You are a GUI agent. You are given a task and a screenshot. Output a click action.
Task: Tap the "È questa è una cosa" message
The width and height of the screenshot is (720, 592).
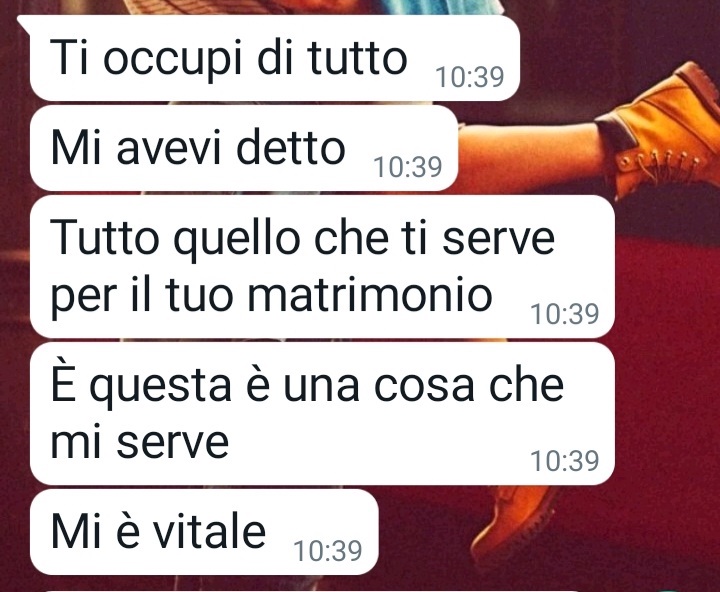[322, 413]
